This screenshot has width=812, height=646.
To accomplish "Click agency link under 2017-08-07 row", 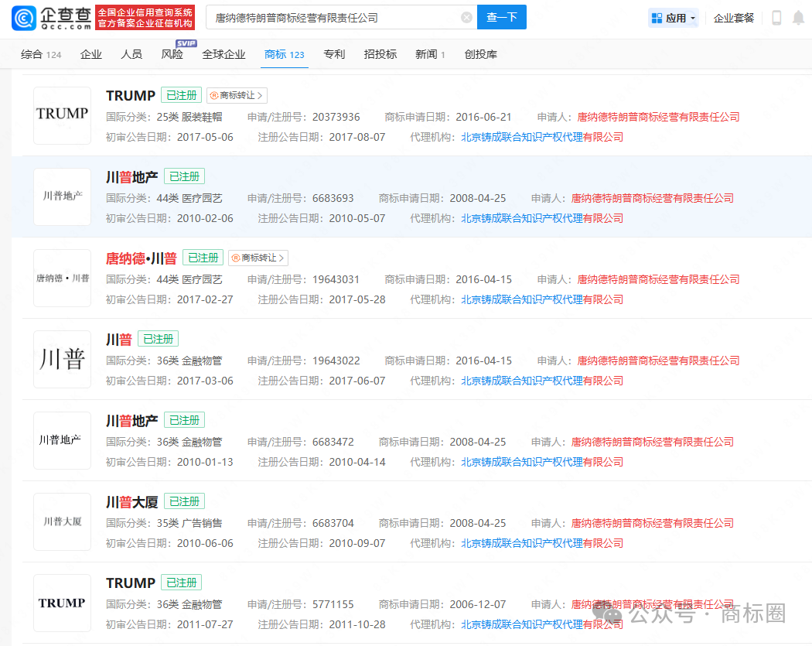I will (542, 137).
